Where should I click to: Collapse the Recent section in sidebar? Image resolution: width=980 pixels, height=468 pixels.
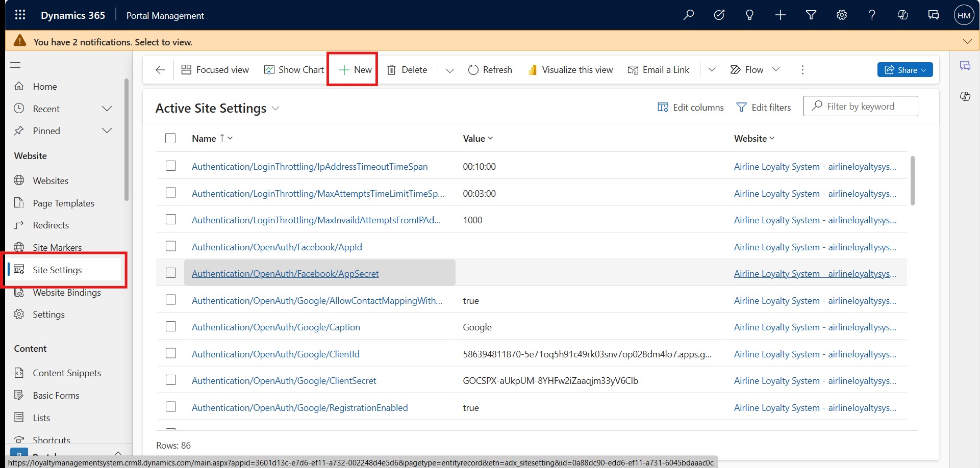coord(107,108)
